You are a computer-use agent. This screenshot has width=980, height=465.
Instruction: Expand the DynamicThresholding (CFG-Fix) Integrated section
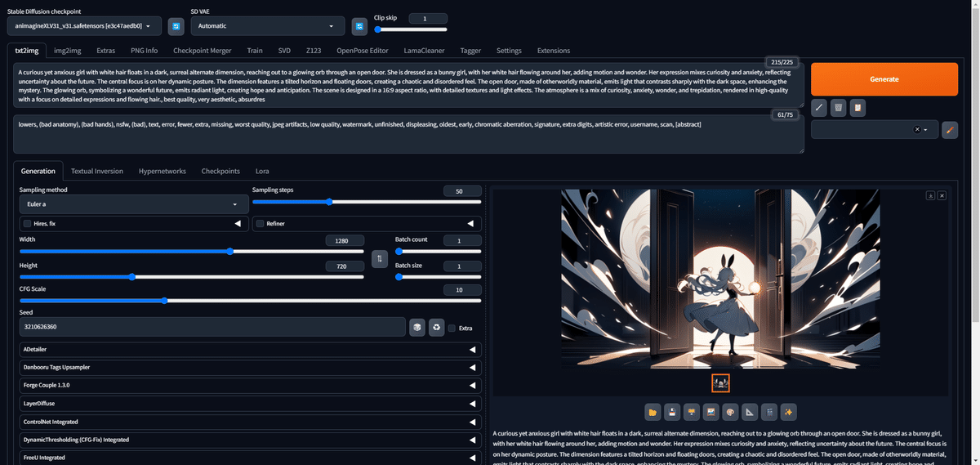pyautogui.click(x=250, y=440)
